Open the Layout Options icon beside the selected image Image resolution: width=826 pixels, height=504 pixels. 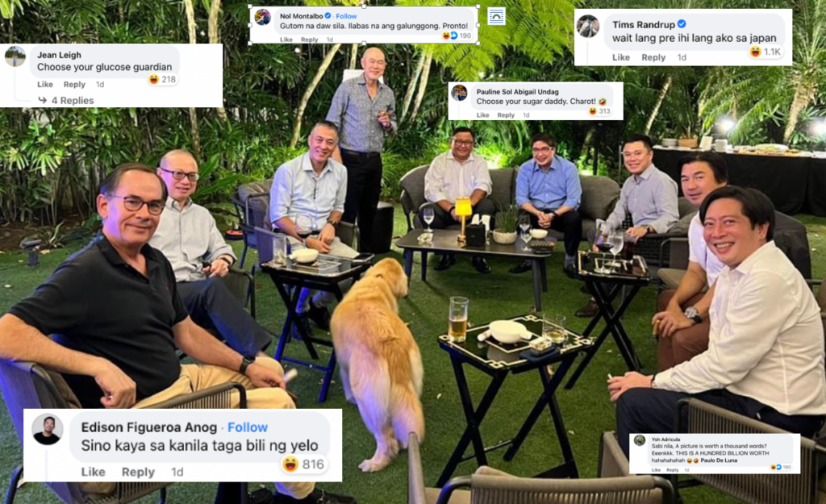click(496, 16)
